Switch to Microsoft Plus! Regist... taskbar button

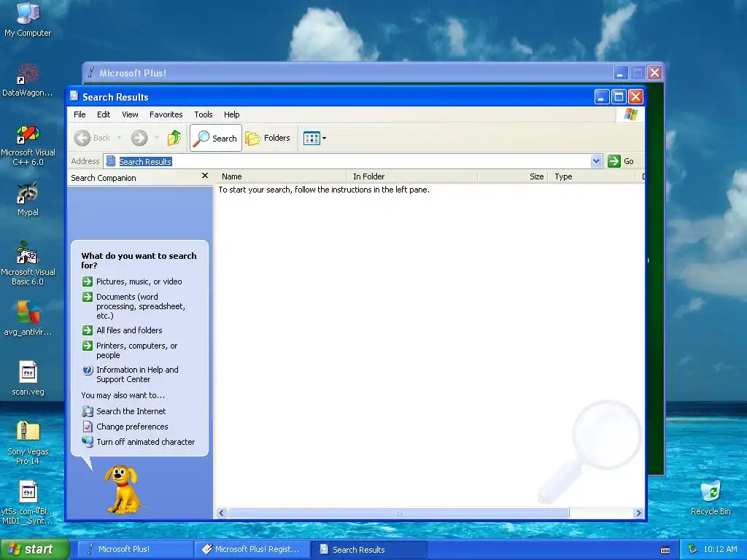click(252, 549)
